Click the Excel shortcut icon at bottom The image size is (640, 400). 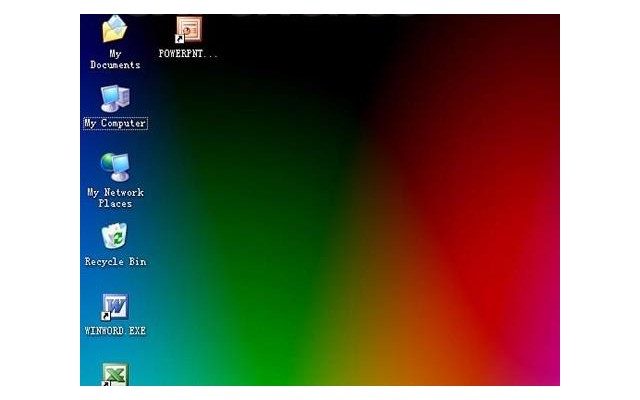click(x=115, y=374)
